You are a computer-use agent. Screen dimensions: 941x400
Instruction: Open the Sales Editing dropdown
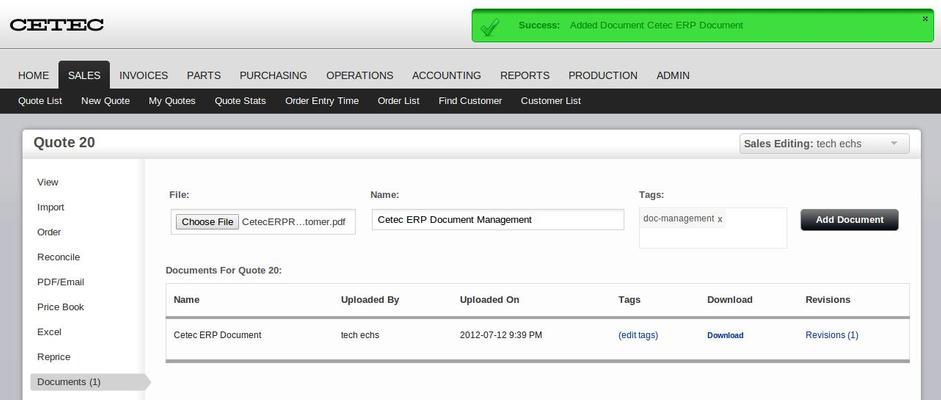tap(824, 144)
